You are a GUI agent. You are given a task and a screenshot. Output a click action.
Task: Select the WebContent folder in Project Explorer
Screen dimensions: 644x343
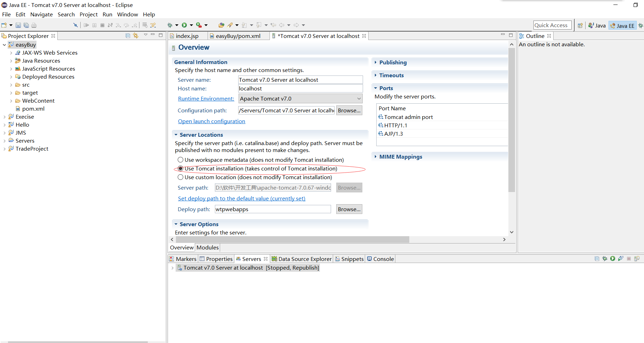[35, 101]
